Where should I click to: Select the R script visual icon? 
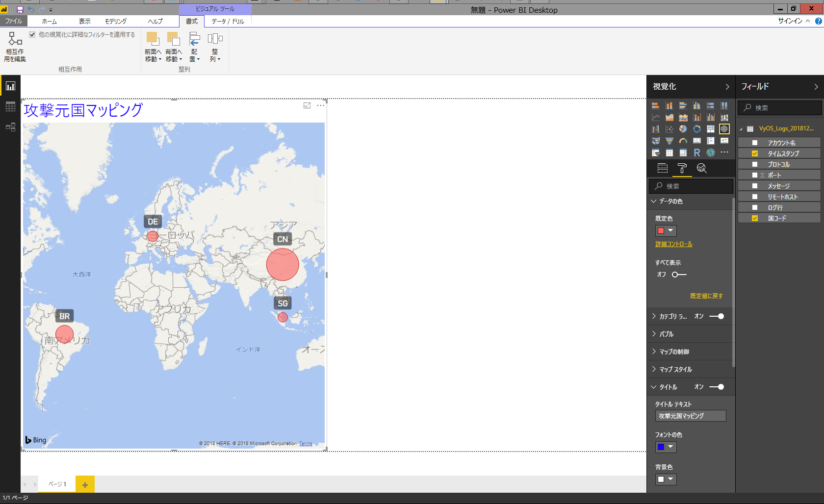click(696, 152)
